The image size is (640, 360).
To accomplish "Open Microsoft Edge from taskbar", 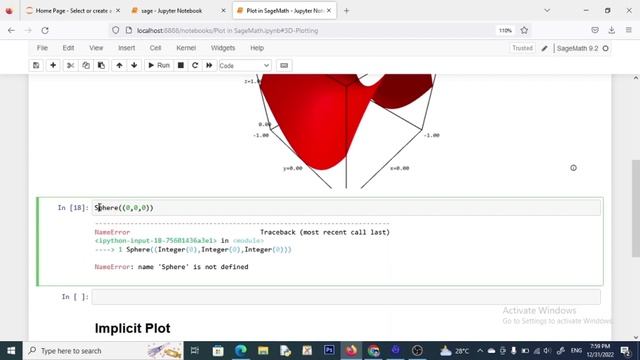I will [x=241, y=351].
